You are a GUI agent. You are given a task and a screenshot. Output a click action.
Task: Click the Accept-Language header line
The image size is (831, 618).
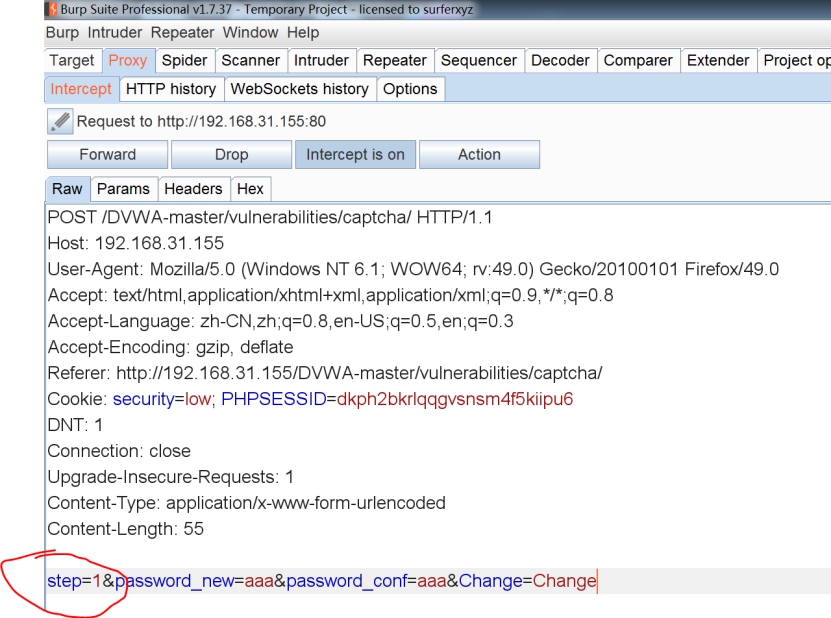click(x=280, y=321)
